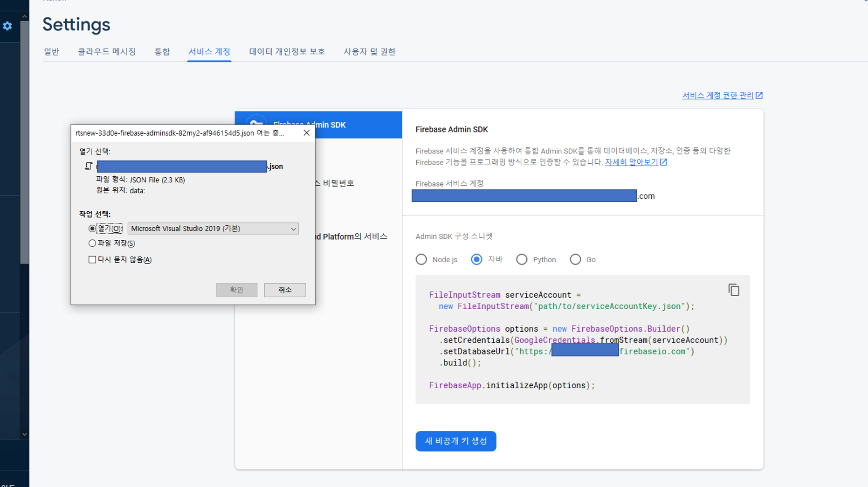This screenshot has height=487, width=868.
Task: Click the sidebar scroll up arrow
Action: point(24,16)
